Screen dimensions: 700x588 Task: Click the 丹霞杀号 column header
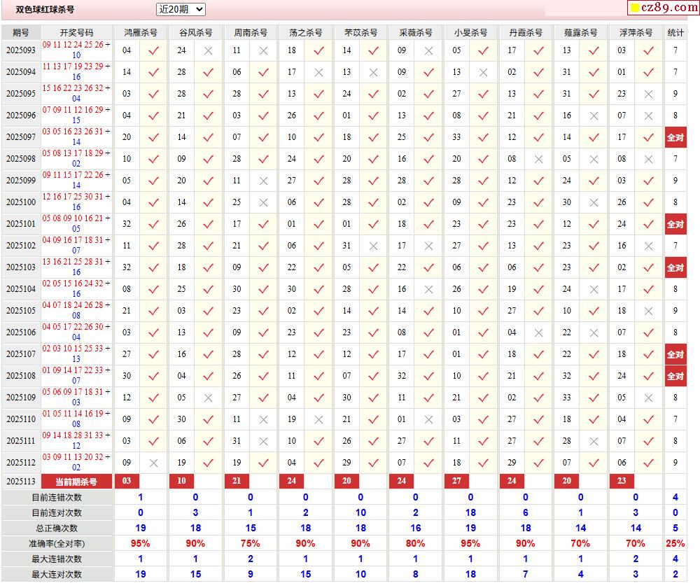[x=526, y=33]
